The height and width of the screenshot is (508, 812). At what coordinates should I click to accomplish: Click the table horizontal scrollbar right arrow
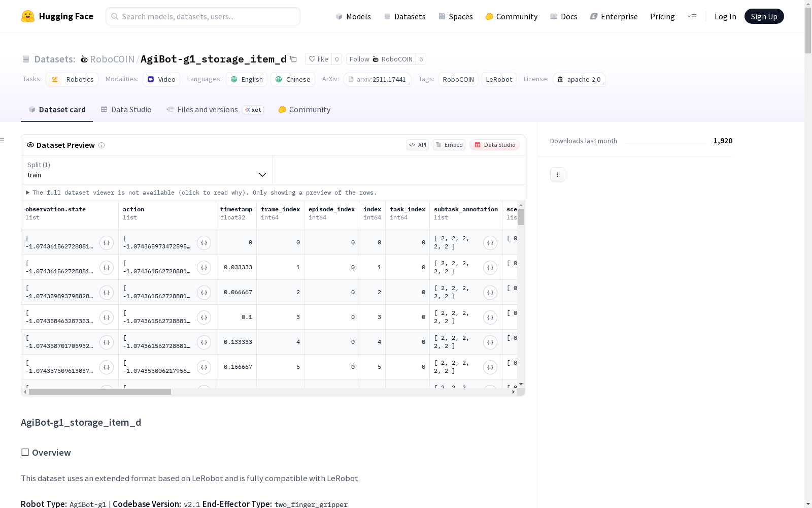514,392
